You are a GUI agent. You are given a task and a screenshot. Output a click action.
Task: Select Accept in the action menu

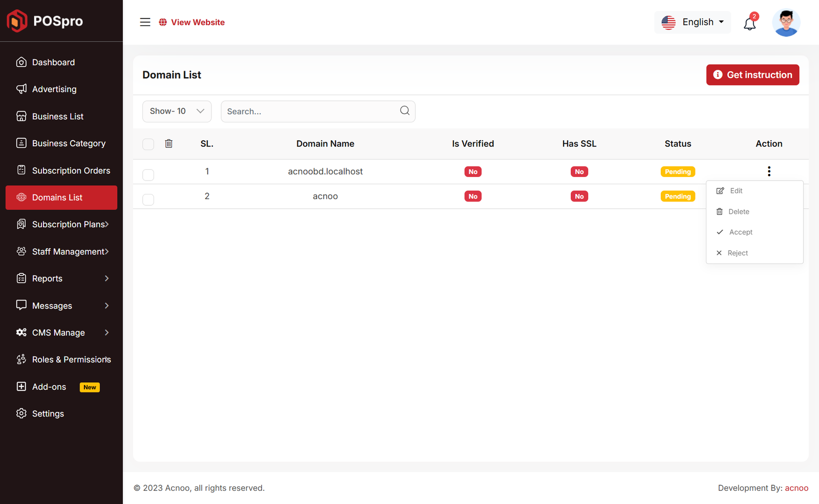click(740, 232)
